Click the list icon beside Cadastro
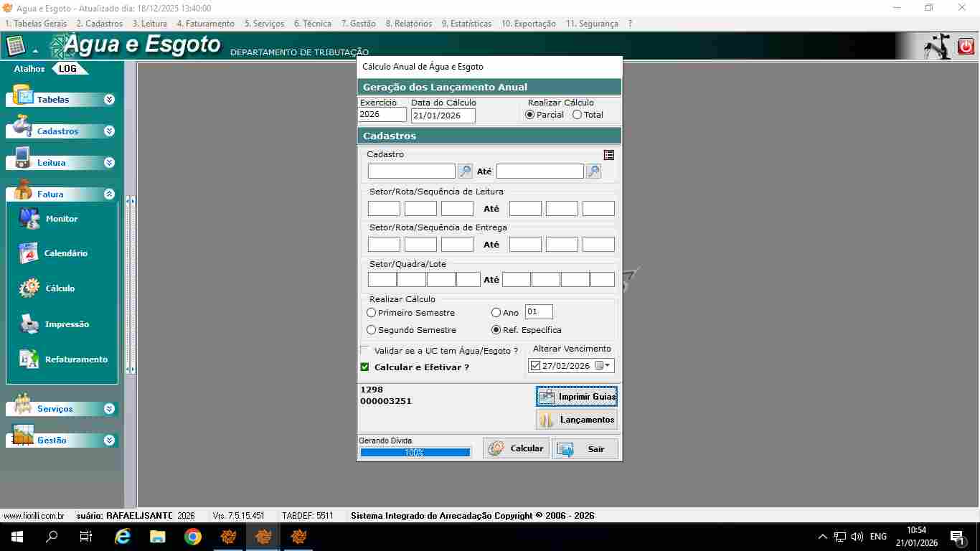The height and width of the screenshot is (551, 980). [x=609, y=155]
